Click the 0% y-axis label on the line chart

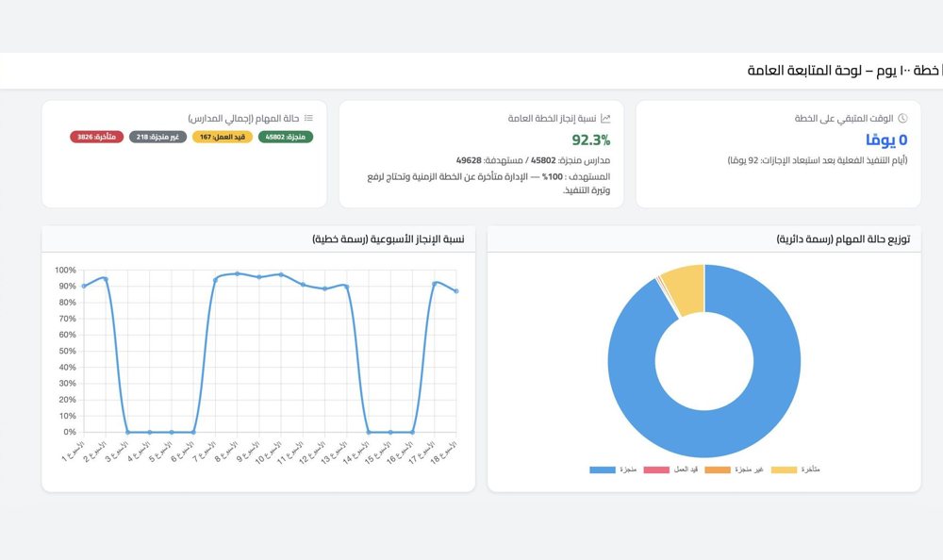coord(70,432)
